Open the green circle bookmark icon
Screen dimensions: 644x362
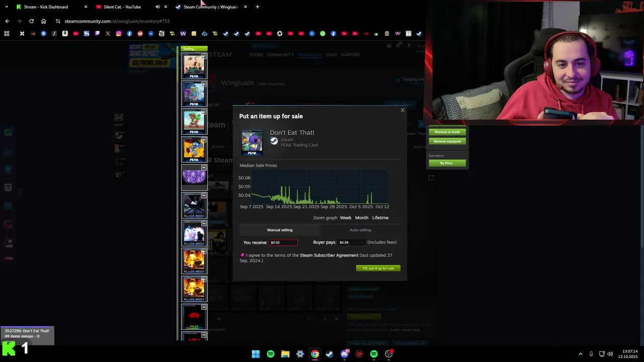[x=323, y=34]
